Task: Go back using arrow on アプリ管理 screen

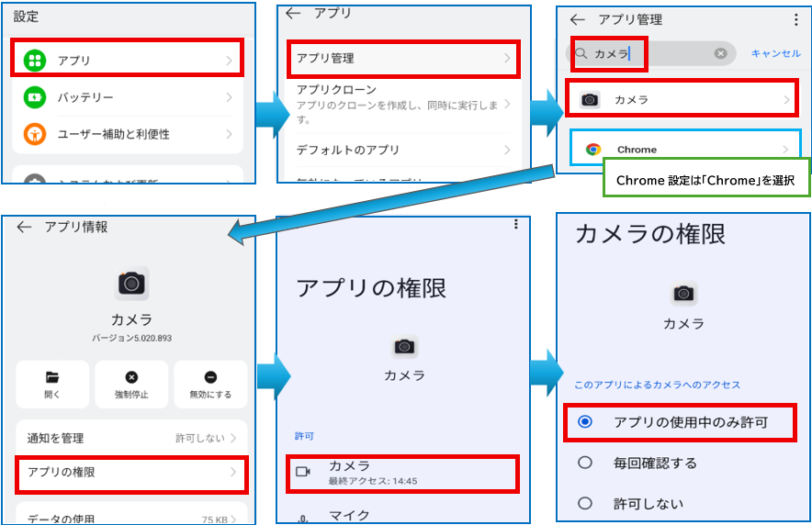Action: [x=578, y=19]
